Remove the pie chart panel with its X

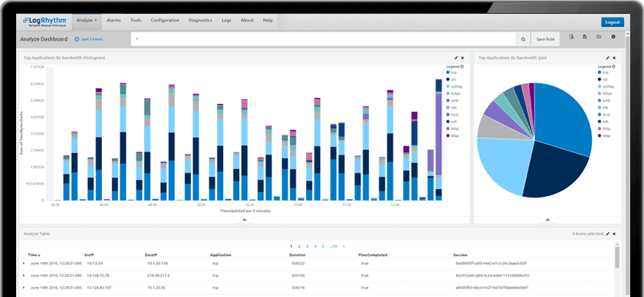(x=614, y=58)
